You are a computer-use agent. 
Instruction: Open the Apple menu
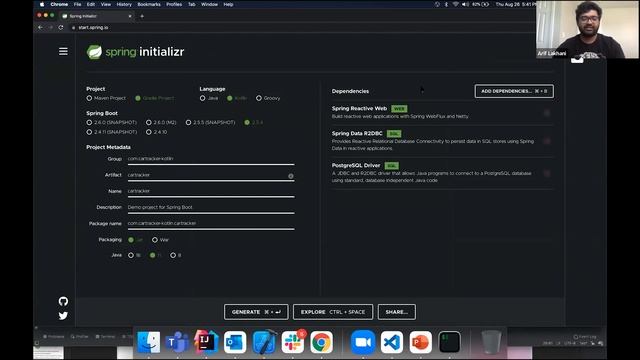click(42, 4)
